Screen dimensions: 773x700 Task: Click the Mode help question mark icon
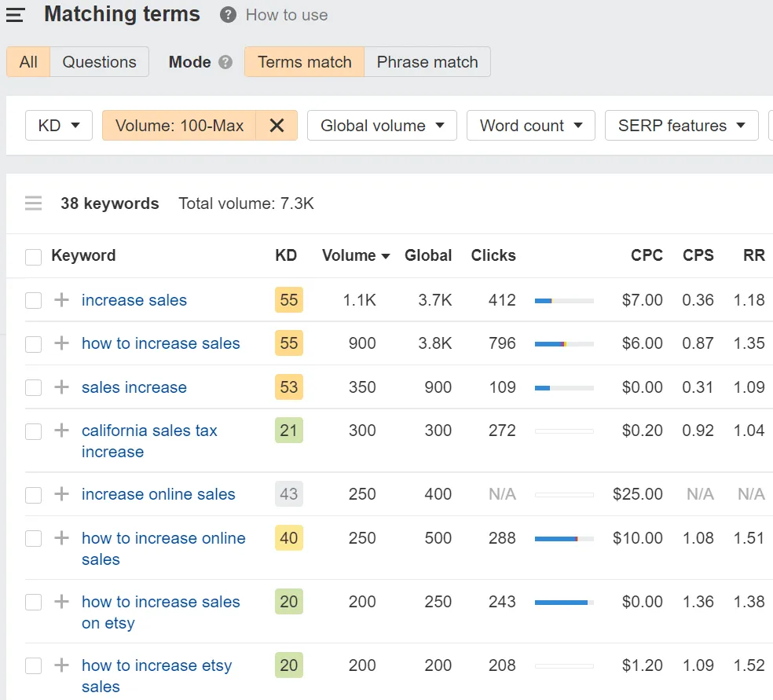pyautogui.click(x=225, y=62)
